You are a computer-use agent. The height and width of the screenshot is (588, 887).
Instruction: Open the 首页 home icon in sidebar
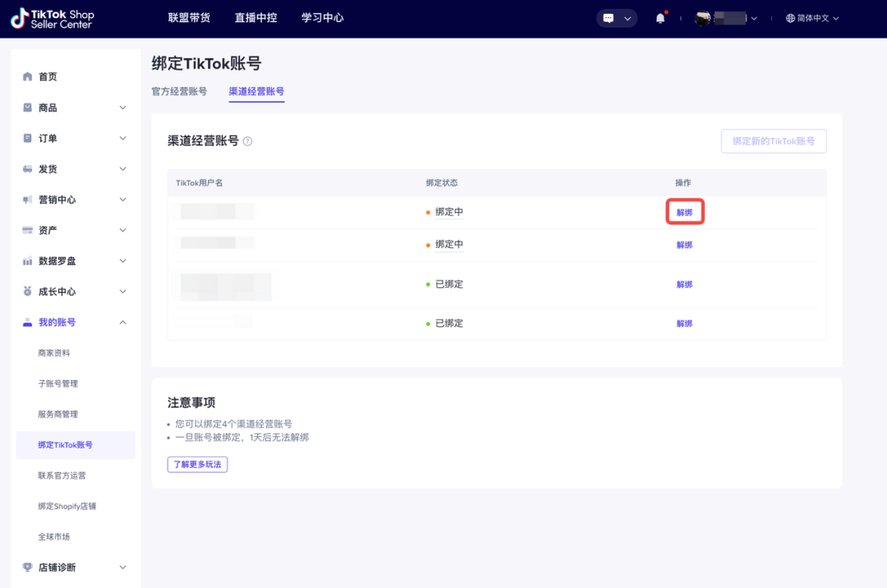point(26,76)
